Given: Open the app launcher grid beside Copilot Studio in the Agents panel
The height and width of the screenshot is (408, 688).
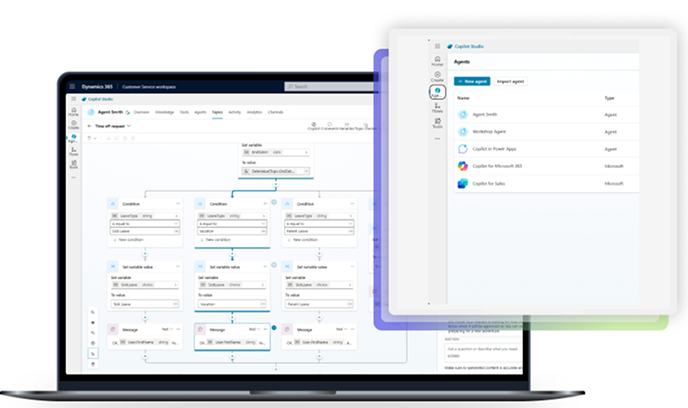Looking at the screenshot, I should click(437, 46).
